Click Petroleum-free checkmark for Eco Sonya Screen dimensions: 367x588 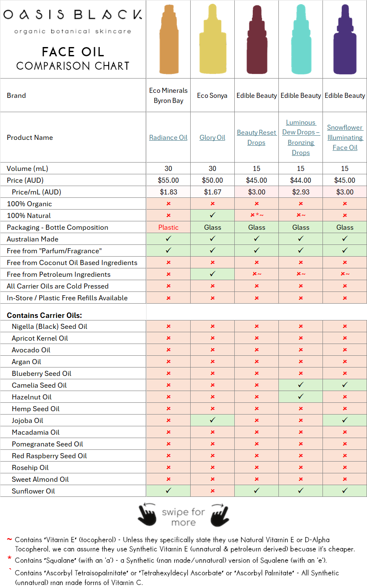point(212,274)
